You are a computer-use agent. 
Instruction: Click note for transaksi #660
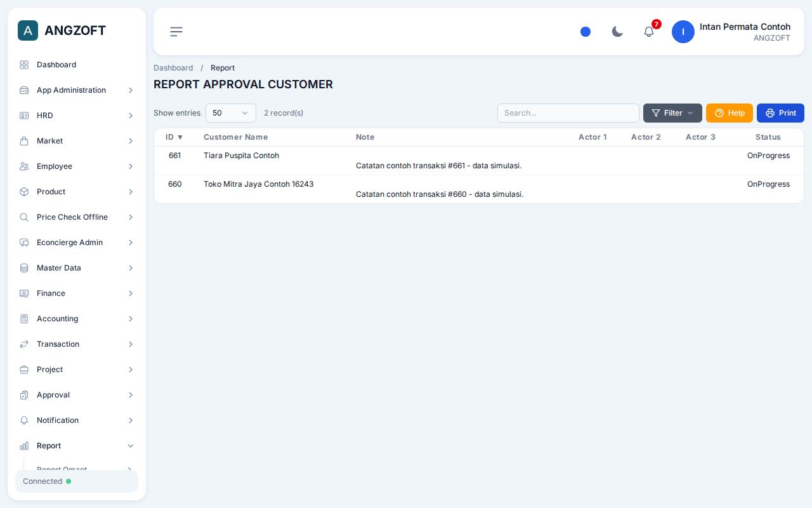coord(440,194)
